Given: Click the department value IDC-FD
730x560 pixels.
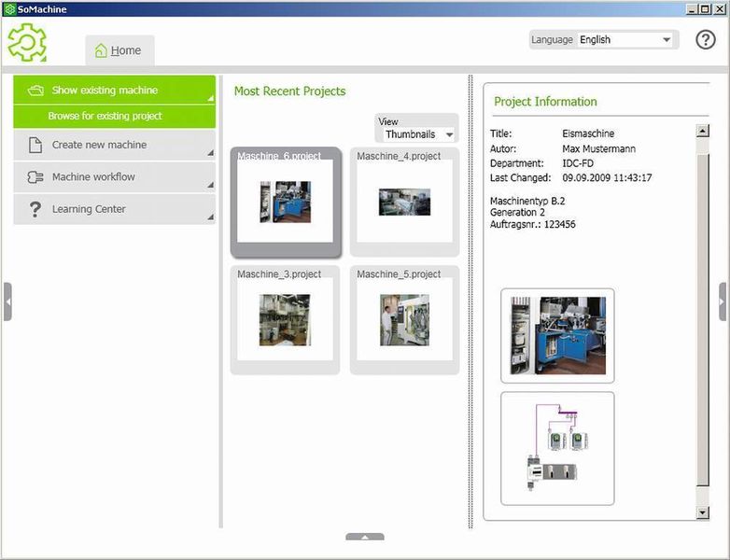Looking at the screenshot, I should [578, 163].
